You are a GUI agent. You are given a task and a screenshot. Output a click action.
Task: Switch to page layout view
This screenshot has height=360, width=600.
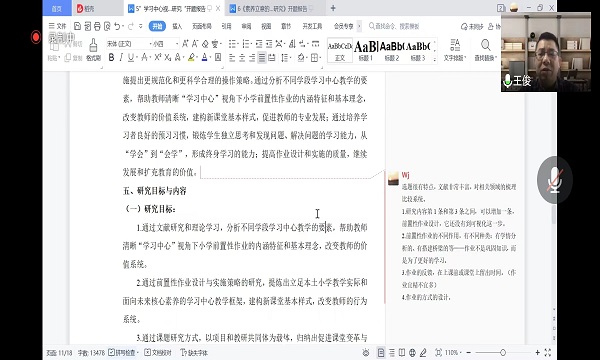(x=381, y=352)
